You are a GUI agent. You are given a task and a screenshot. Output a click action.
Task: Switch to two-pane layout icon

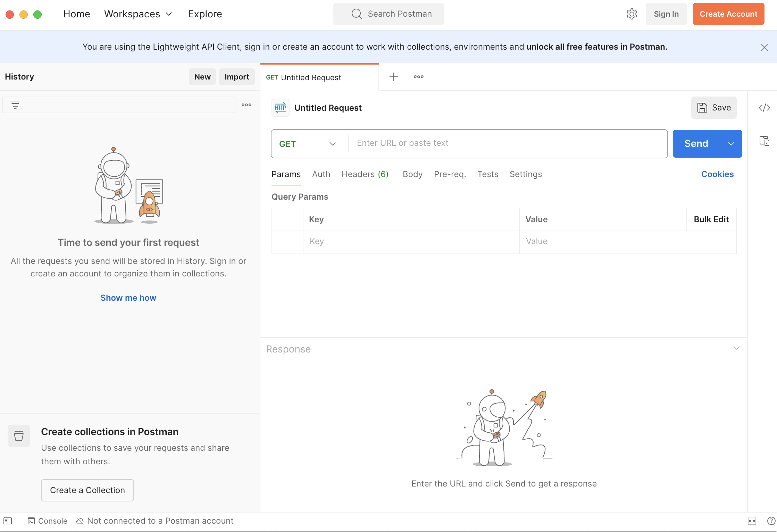(752, 521)
